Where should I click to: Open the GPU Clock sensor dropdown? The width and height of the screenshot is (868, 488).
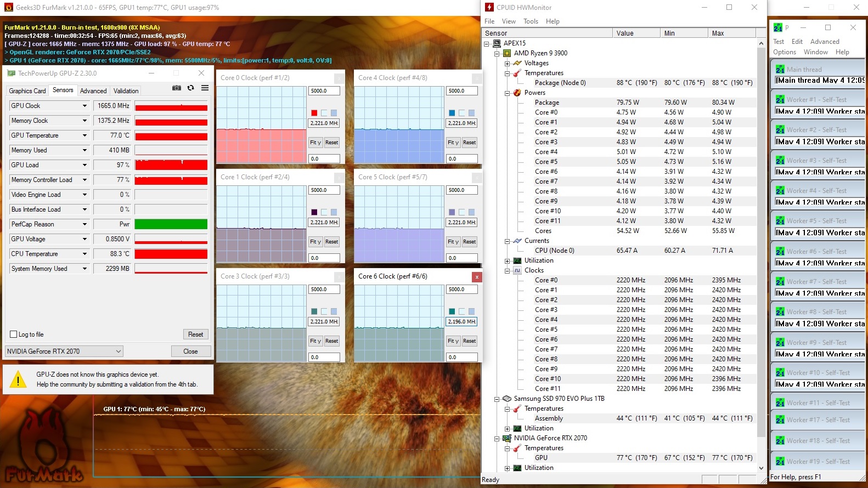coord(84,106)
